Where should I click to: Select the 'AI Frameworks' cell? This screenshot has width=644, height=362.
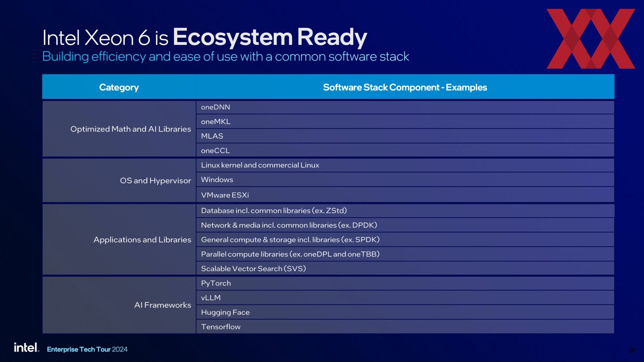point(119,305)
